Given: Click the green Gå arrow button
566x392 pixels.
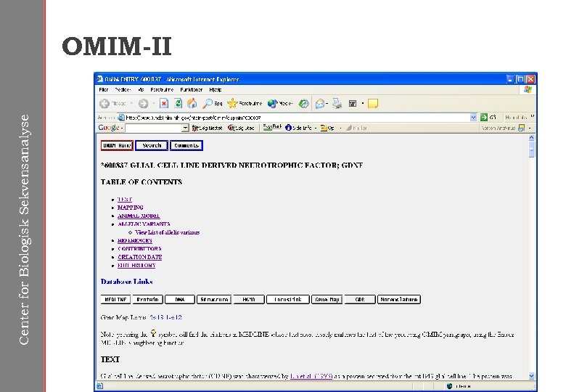Looking at the screenshot, I should coord(484,118).
